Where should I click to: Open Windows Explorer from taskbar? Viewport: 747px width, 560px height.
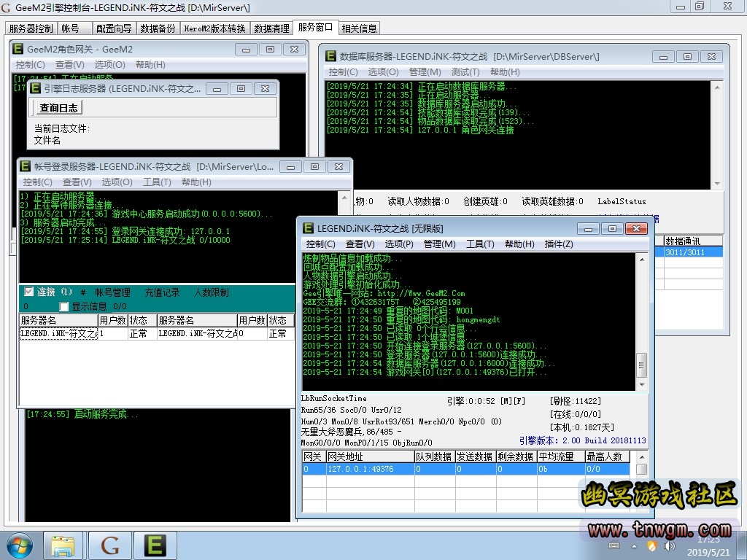[x=63, y=545]
